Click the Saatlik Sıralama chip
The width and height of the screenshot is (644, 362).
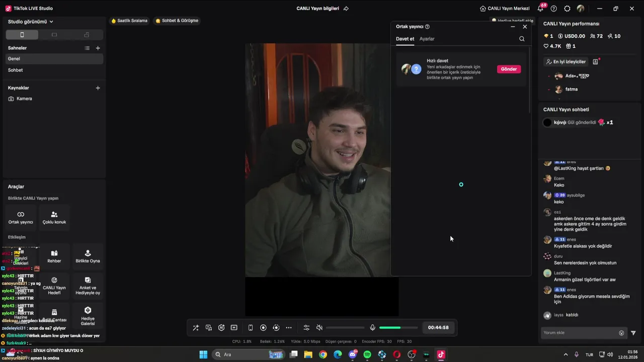point(129,21)
